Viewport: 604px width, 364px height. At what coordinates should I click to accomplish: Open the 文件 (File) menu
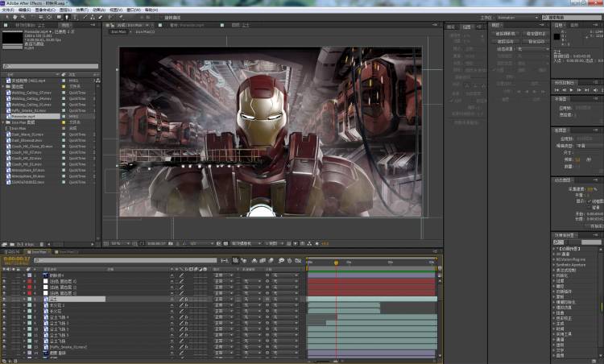[x=7, y=10]
